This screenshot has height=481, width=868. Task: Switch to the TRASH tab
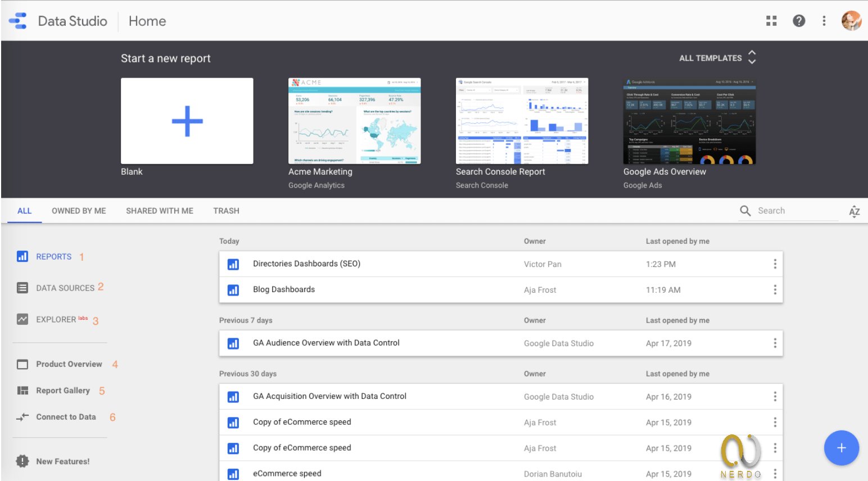tap(226, 211)
